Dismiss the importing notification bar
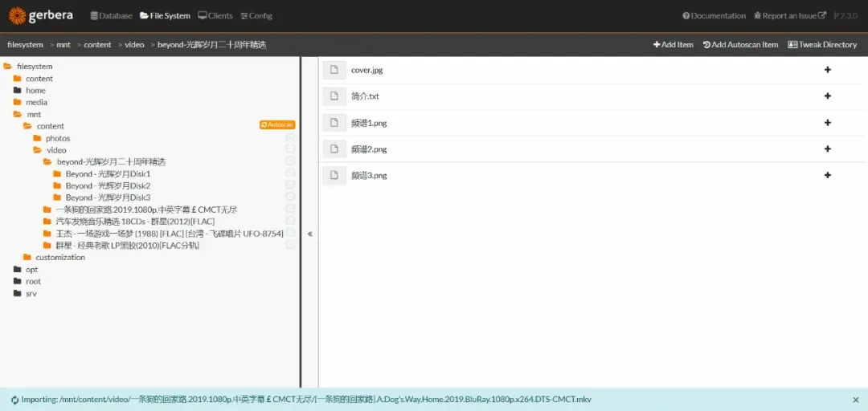This screenshot has width=868, height=411. (855, 400)
